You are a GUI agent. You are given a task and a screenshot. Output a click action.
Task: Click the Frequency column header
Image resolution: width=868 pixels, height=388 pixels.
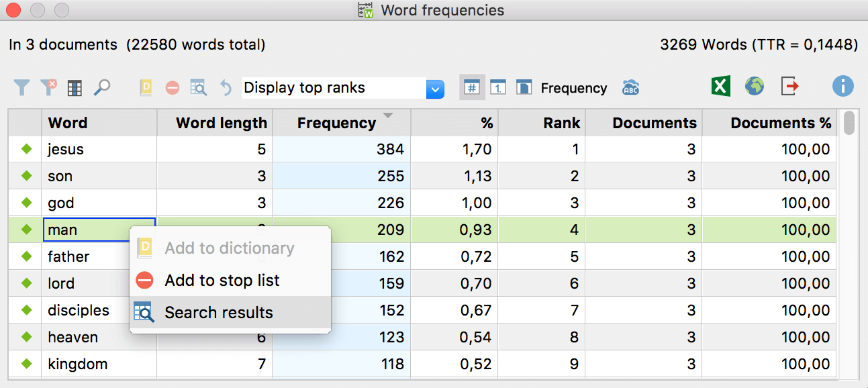(x=342, y=123)
